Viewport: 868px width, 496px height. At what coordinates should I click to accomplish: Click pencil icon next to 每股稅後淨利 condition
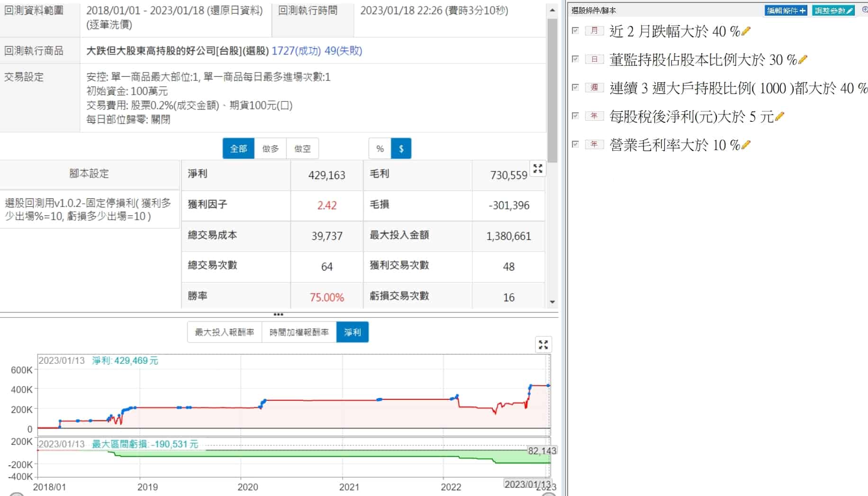pyautogui.click(x=779, y=116)
